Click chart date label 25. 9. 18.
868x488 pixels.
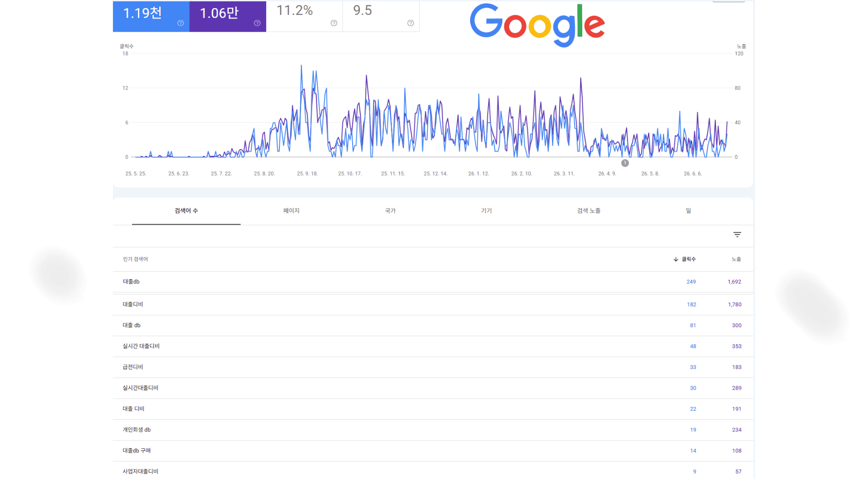coord(307,174)
